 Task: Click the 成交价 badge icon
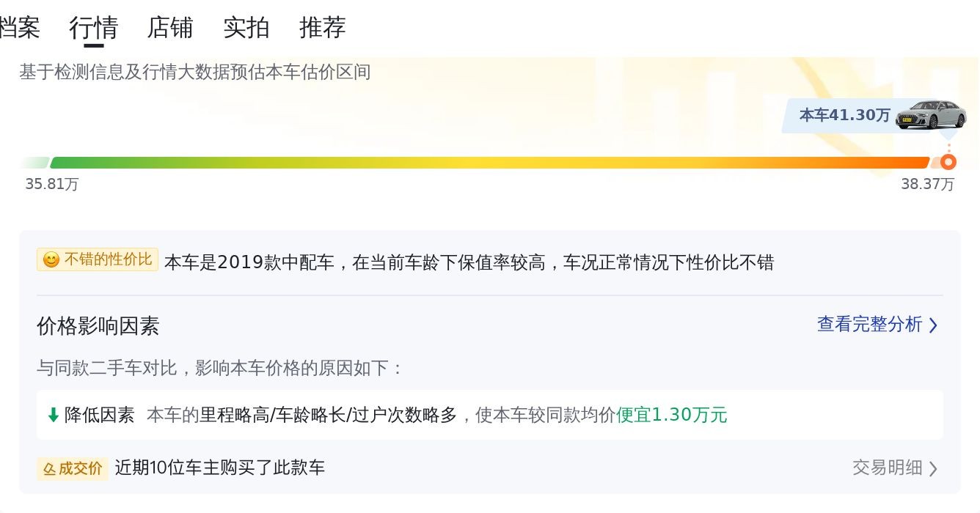tap(51, 468)
